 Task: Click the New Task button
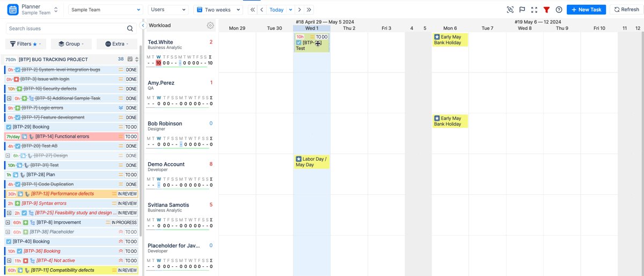(x=586, y=10)
